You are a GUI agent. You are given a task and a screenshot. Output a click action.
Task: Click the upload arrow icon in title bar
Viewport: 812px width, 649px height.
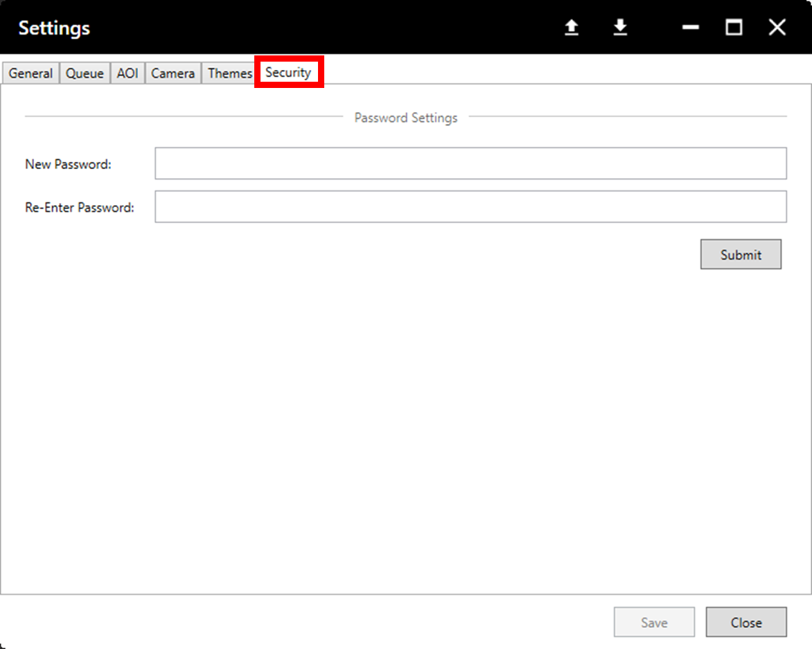(x=571, y=28)
